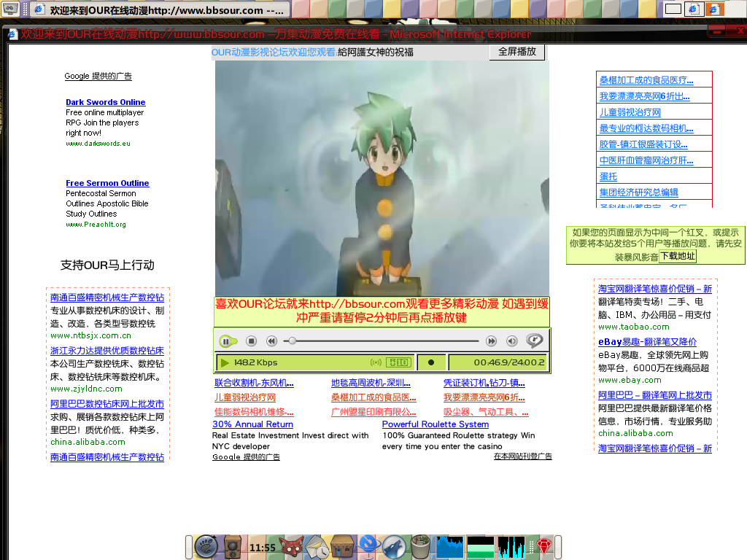This screenshot has height=560, width=747.
Task: Open 阿里巴巴-翻译笔网上批发市 ad link
Action: (655, 395)
